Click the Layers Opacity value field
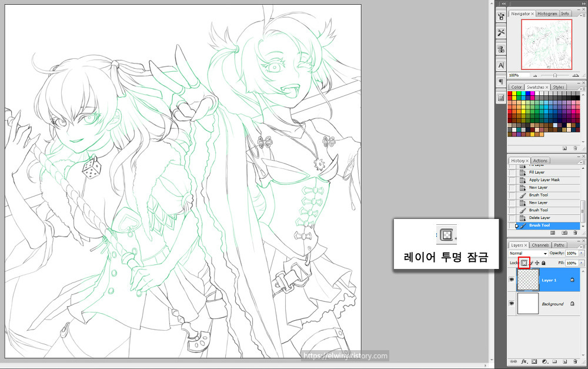588x369 pixels. (572, 253)
